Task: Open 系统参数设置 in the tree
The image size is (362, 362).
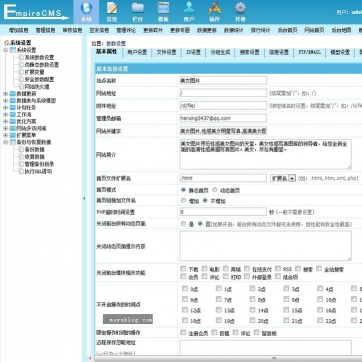Action: pyautogui.click(x=39, y=57)
